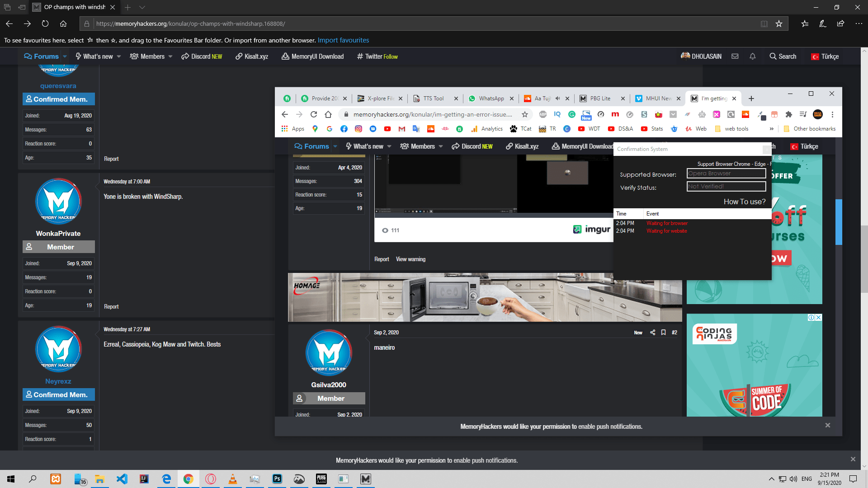The width and height of the screenshot is (868, 488).
Task: Open the 'Wednesday at 7:00 AM' timestamp
Action: click(x=127, y=182)
